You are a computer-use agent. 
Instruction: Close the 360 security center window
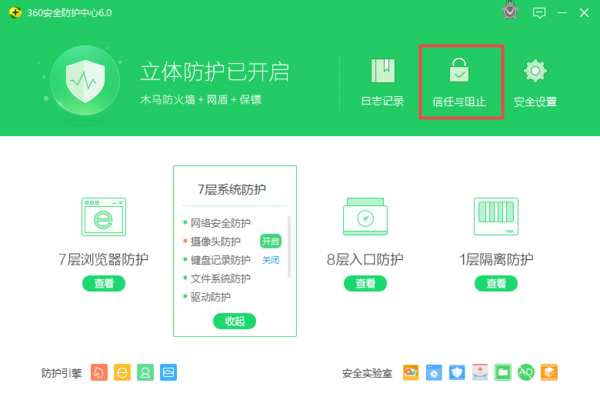coord(584,13)
